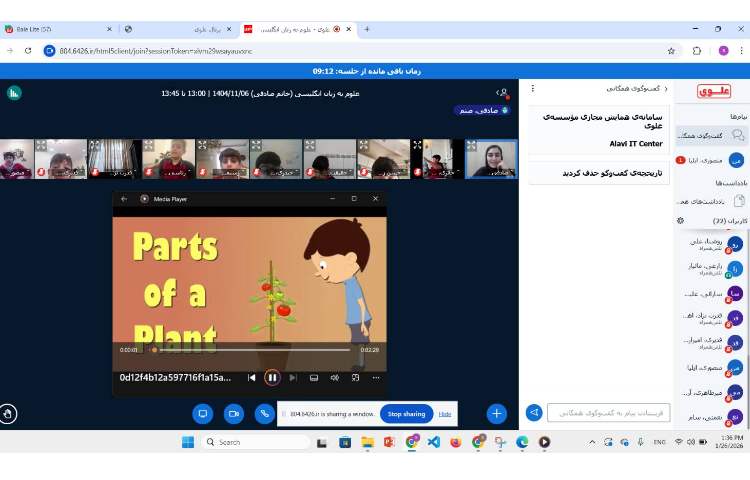Open Firefox from the taskbar

point(456,442)
